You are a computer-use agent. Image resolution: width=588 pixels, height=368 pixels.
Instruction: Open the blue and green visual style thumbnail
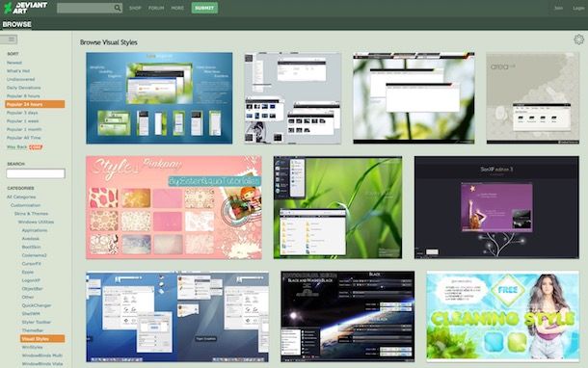tap(159, 98)
